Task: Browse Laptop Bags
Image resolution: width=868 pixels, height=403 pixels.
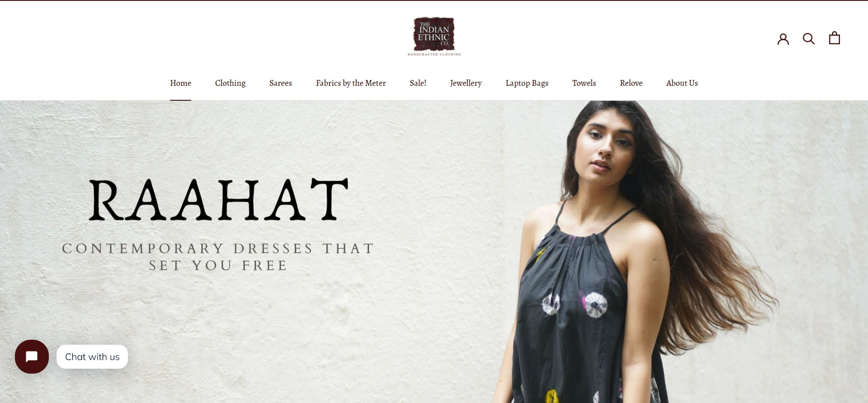Action: pyautogui.click(x=527, y=83)
